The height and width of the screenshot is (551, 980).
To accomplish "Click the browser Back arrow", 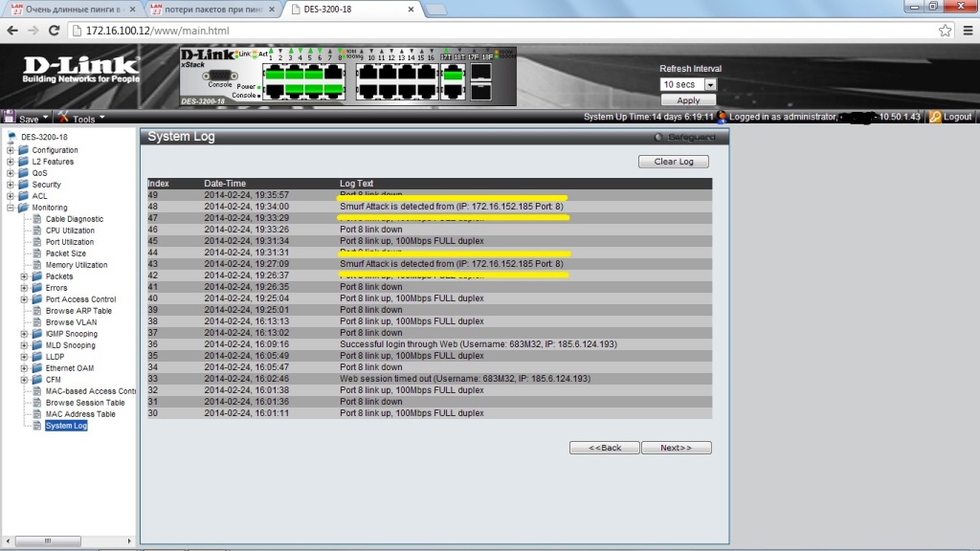I will pyautogui.click(x=11, y=31).
